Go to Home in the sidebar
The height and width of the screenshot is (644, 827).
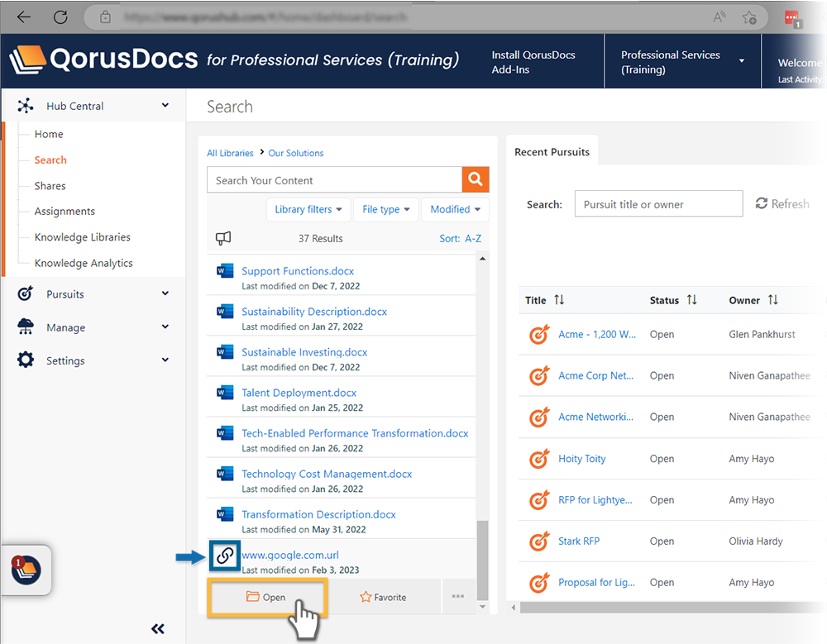coord(49,134)
